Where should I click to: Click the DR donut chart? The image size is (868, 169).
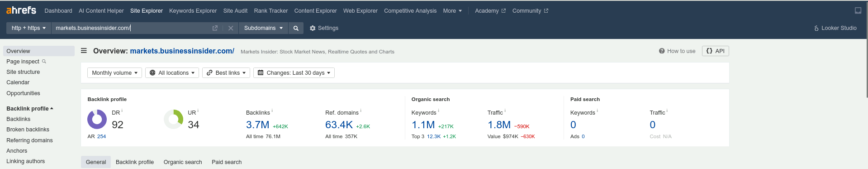pyautogui.click(x=97, y=119)
